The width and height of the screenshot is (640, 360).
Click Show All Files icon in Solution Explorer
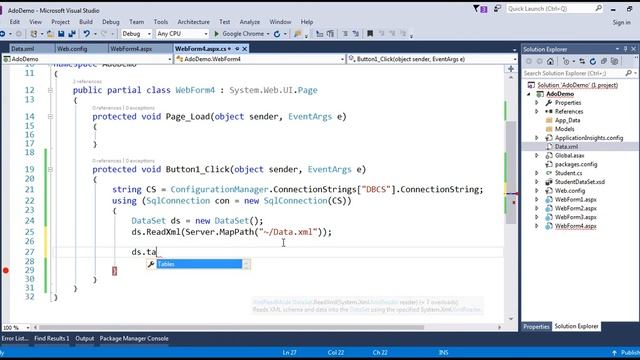(x=614, y=62)
